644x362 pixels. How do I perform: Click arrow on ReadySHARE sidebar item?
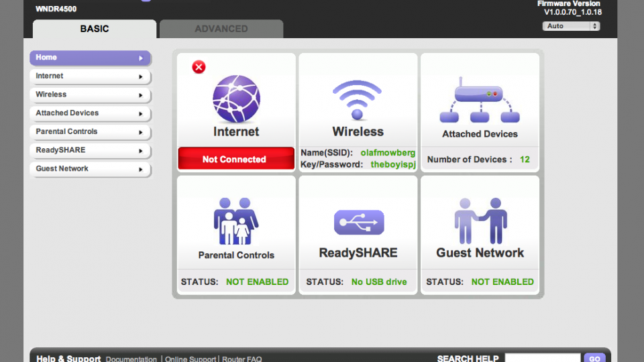click(x=141, y=151)
